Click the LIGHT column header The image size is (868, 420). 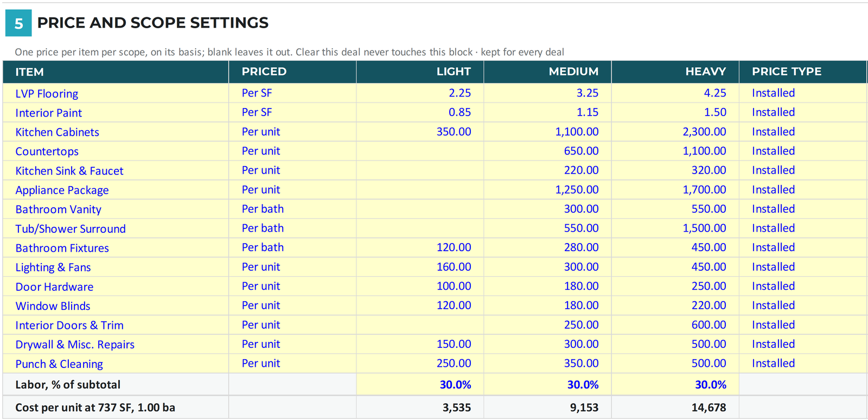click(420, 72)
